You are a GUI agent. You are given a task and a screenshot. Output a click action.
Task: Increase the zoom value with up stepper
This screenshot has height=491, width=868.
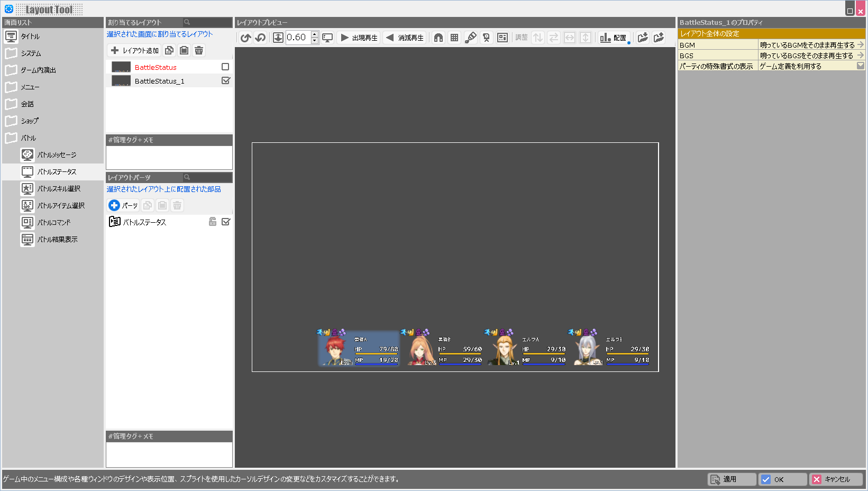(315, 34)
